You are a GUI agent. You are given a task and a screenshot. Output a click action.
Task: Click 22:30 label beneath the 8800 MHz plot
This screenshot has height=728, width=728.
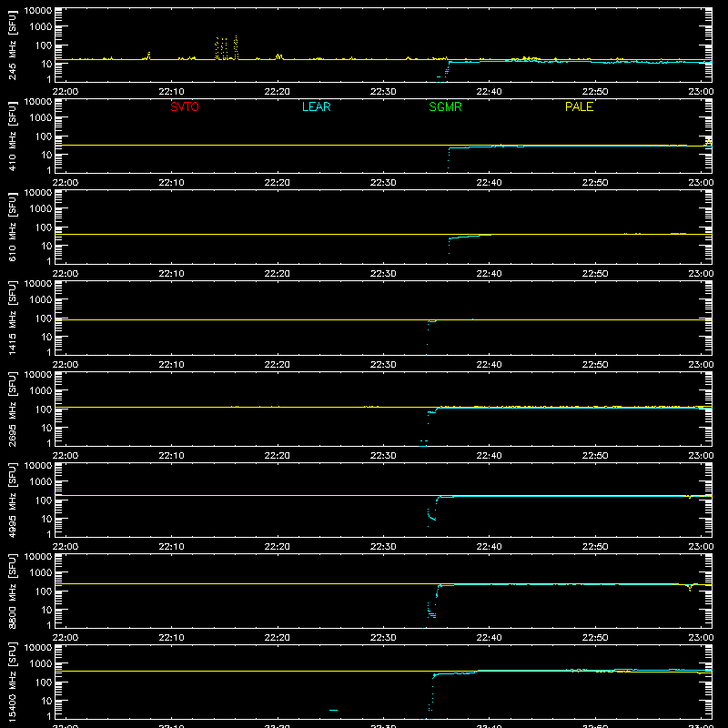(383, 638)
